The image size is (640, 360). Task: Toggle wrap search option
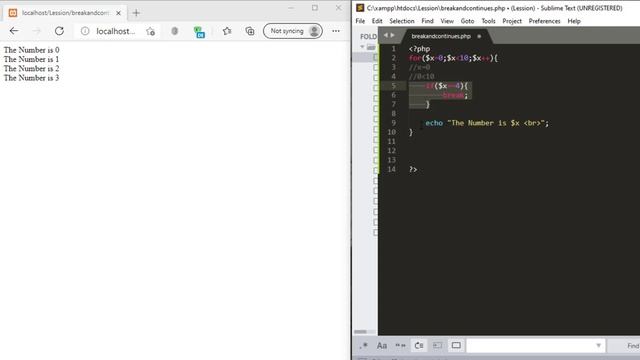[419, 346]
